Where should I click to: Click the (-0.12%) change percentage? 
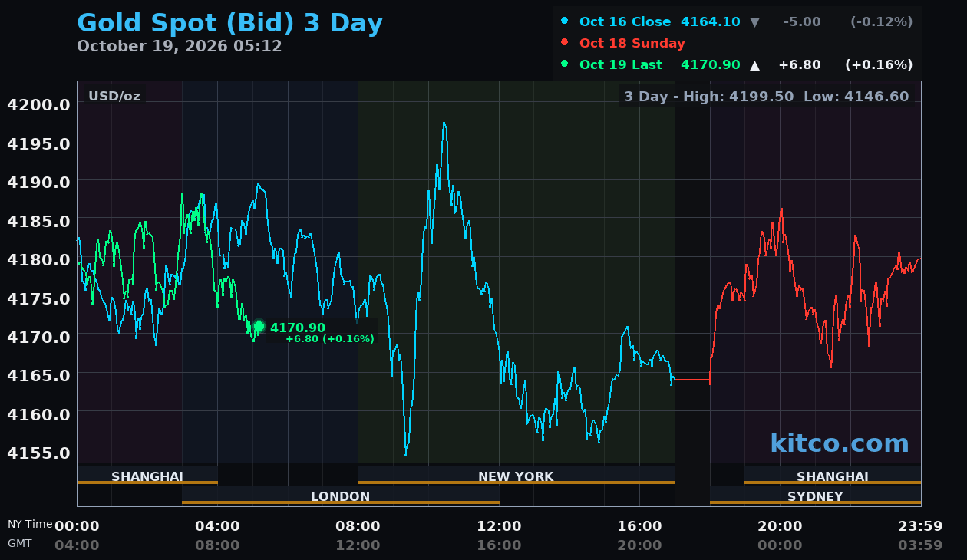[881, 22]
